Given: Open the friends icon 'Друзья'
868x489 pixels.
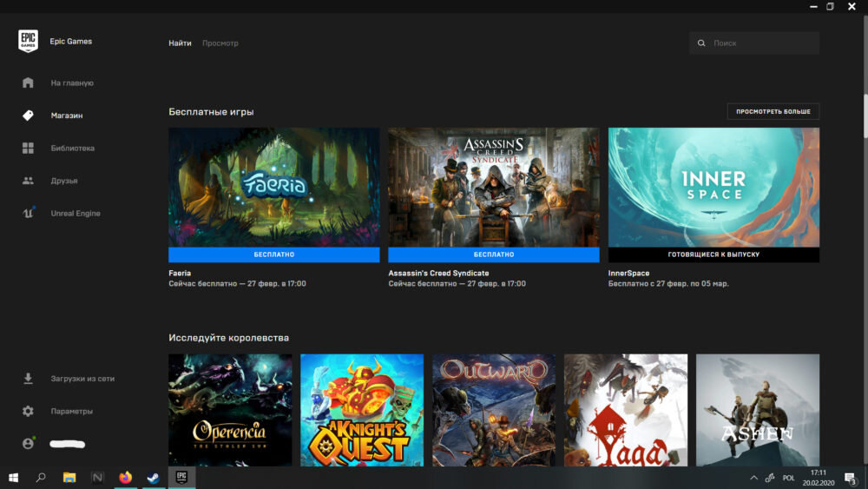Looking at the screenshot, I should pos(29,181).
